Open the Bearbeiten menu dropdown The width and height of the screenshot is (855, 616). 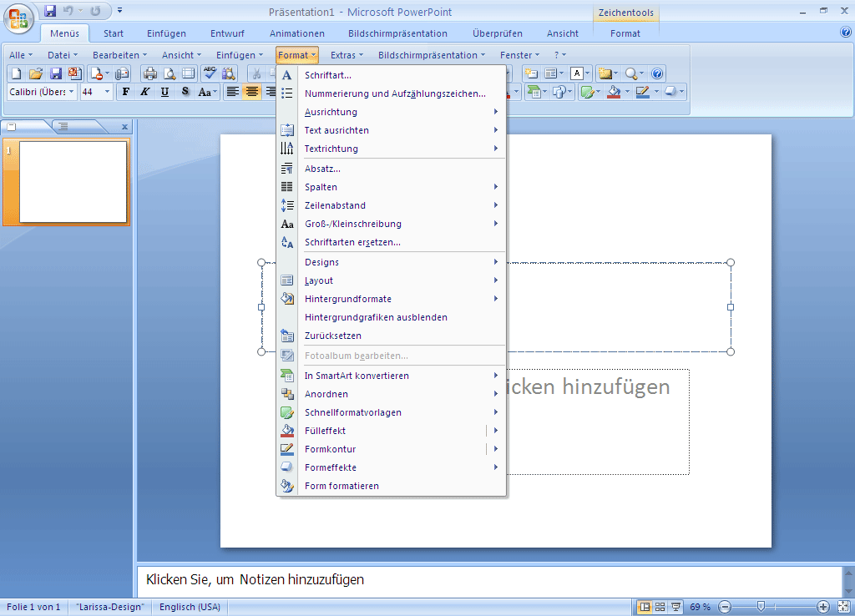coord(120,55)
